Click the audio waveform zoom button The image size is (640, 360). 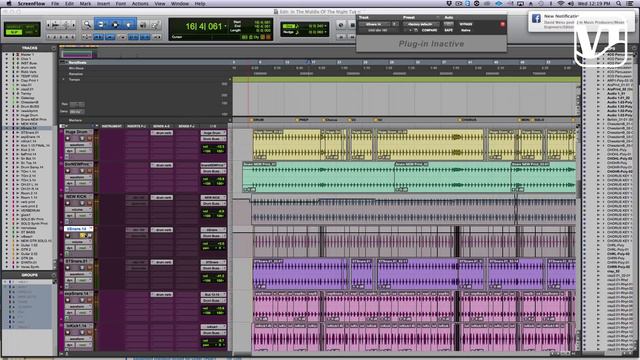[57, 25]
